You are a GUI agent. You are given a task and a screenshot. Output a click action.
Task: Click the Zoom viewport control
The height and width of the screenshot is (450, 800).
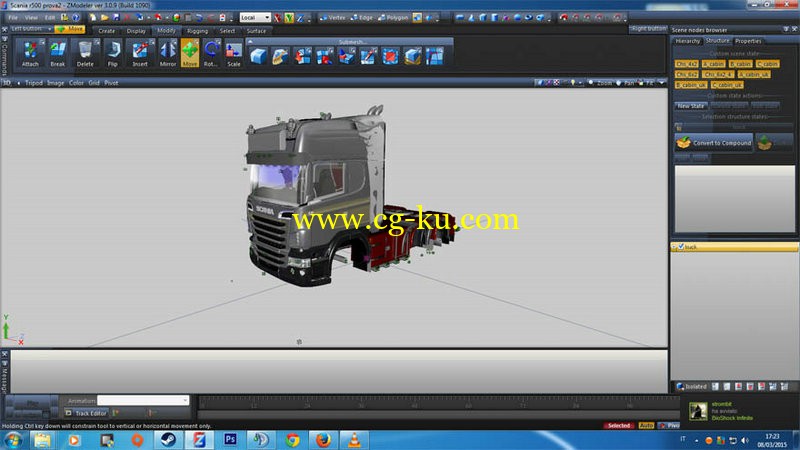(600, 82)
